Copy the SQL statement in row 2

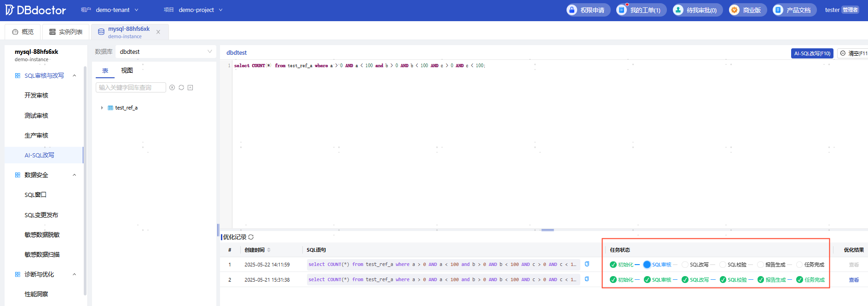pos(587,279)
